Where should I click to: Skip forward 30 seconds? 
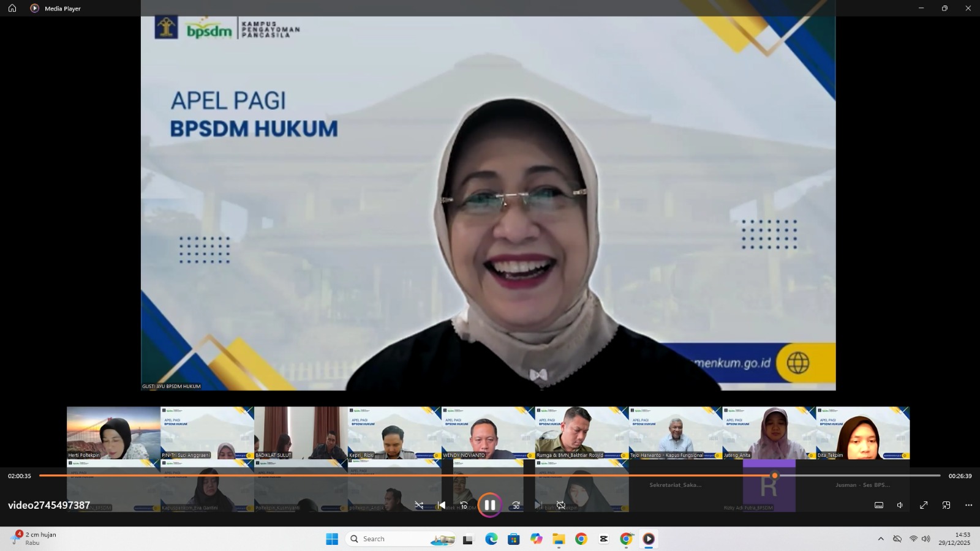[x=516, y=505]
